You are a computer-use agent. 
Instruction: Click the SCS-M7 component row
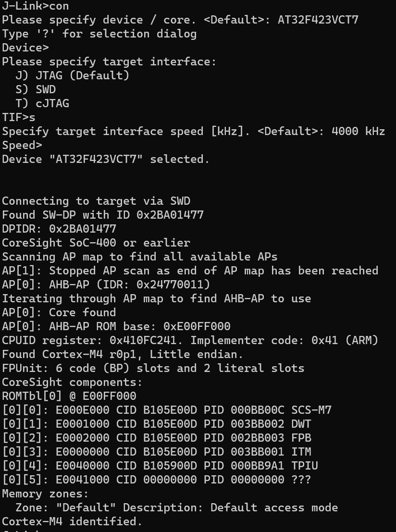tap(167, 410)
